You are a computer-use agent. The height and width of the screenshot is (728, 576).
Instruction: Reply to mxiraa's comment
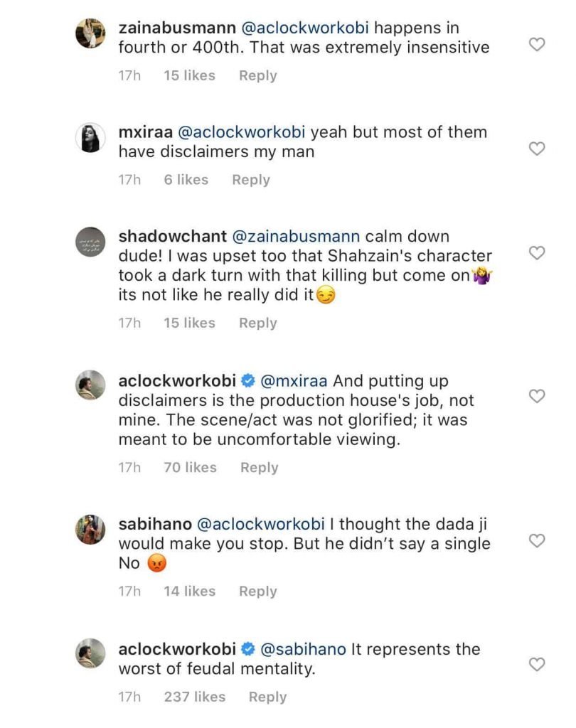tap(250, 180)
